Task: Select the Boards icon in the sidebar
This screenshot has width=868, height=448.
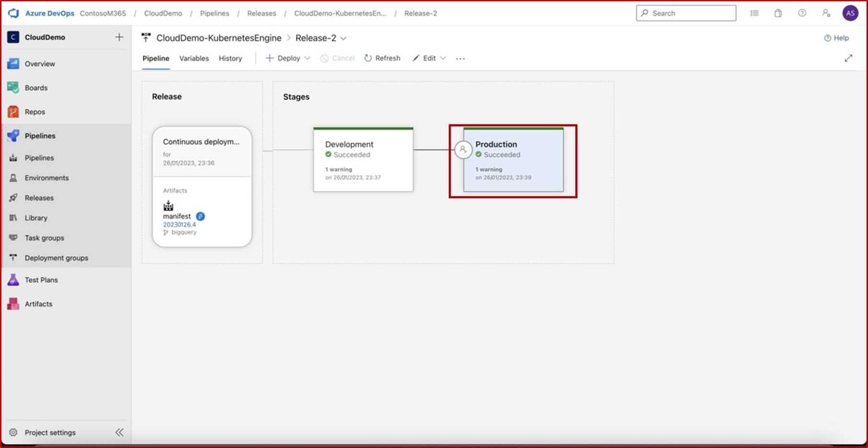Action: click(13, 88)
